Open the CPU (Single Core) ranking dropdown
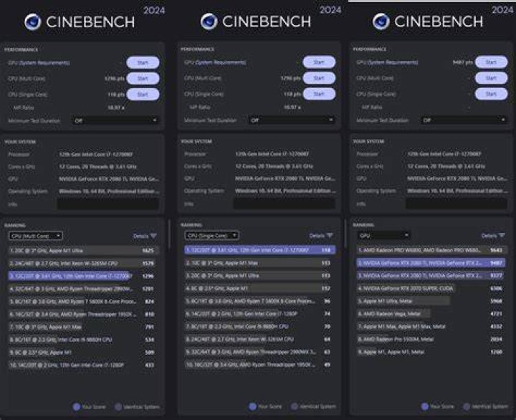Screen dimensions: 516x420 [212, 235]
